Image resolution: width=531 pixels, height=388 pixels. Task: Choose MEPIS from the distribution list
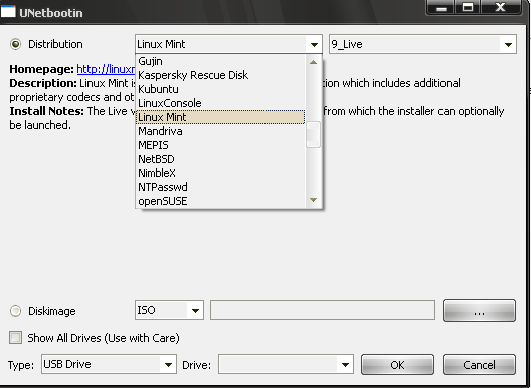(221, 145)
